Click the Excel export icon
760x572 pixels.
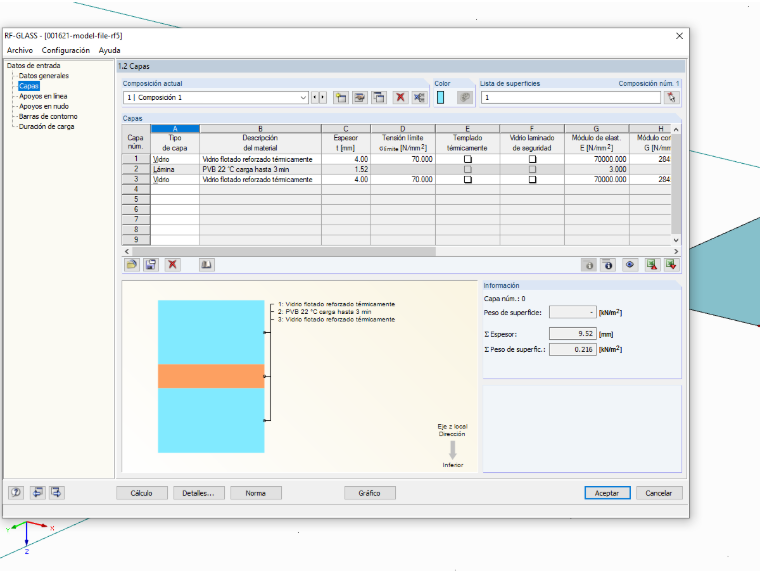(x=651, y=265)
